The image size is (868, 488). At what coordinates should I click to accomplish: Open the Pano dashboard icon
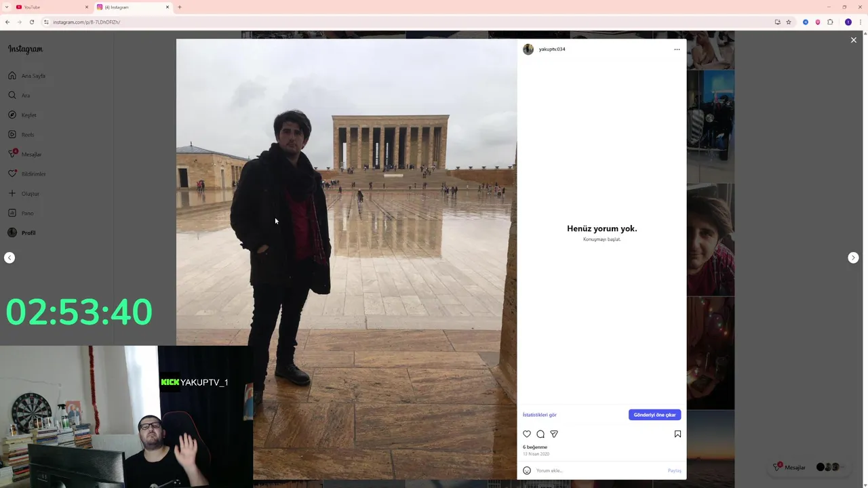[12, 213]
